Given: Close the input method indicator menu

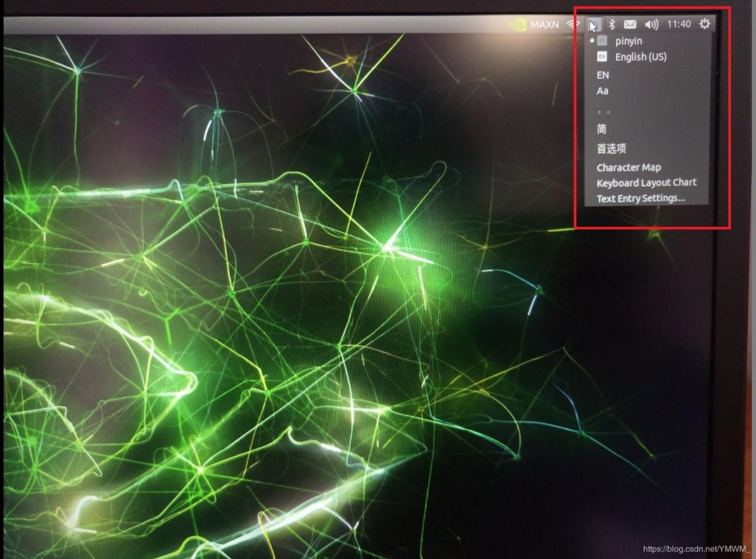Looking at the screenshot, I should click(595, 25).
